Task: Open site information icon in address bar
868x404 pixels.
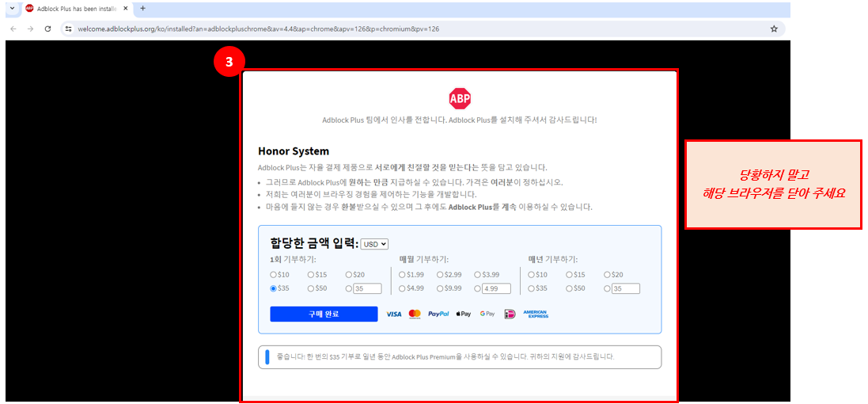Action: click(x=69, y=29)
